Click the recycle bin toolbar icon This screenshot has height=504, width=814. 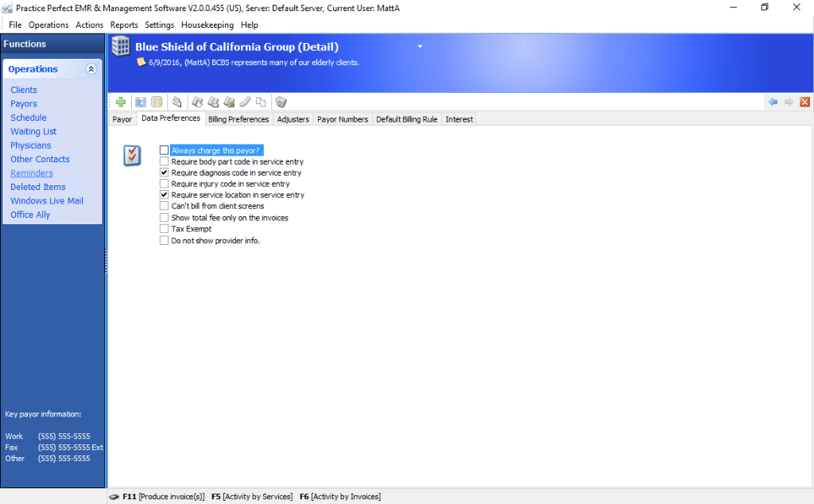[281, 102]
